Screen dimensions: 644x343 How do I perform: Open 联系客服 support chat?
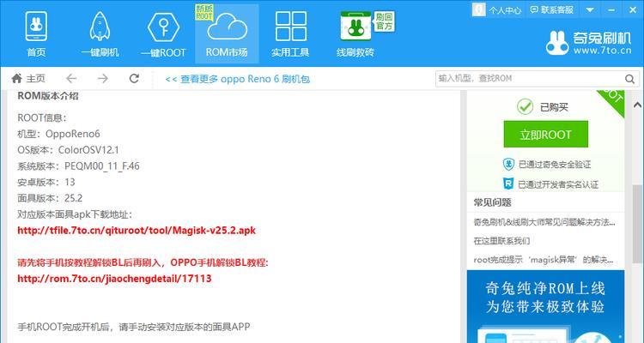551,9
